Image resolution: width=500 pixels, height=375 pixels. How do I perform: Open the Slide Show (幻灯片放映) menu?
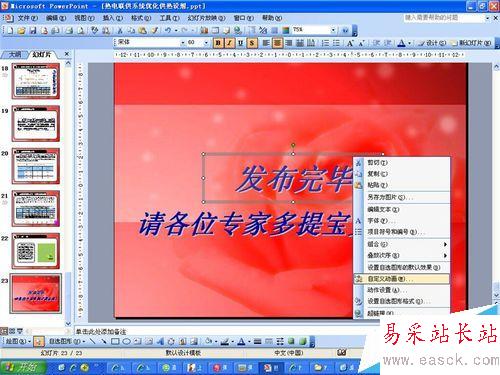[206, 18]
